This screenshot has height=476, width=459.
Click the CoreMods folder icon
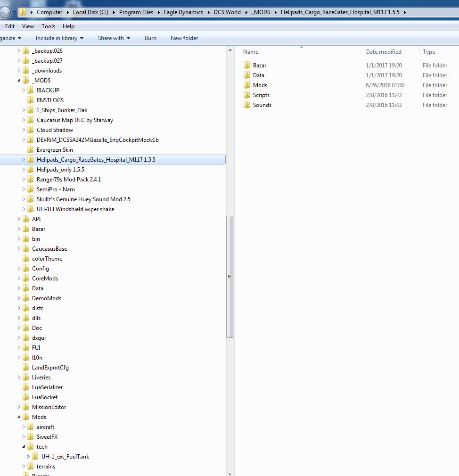[x=26, y=279]
